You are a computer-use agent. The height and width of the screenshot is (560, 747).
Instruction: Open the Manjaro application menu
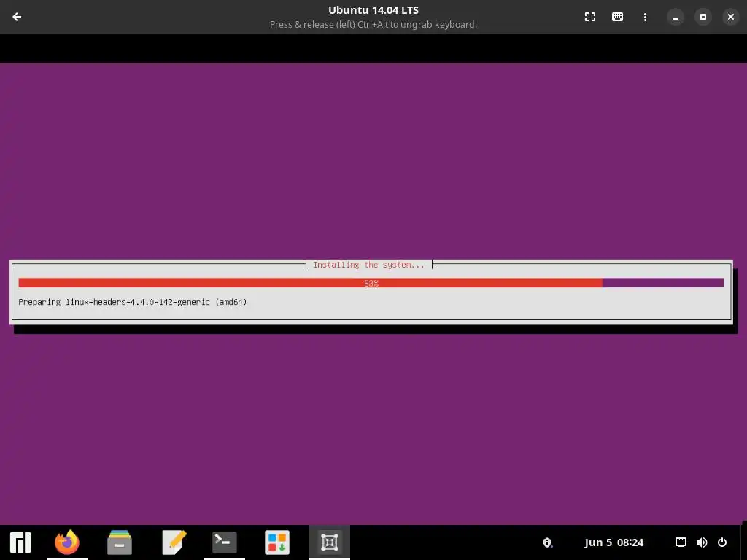pos(20,542)
